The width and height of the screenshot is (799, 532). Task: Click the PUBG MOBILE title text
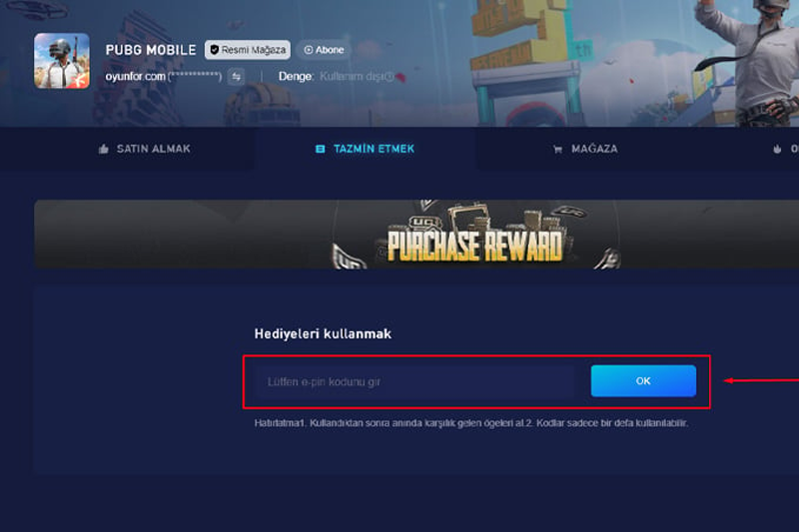pyautogui.click(x=151, y=50)
